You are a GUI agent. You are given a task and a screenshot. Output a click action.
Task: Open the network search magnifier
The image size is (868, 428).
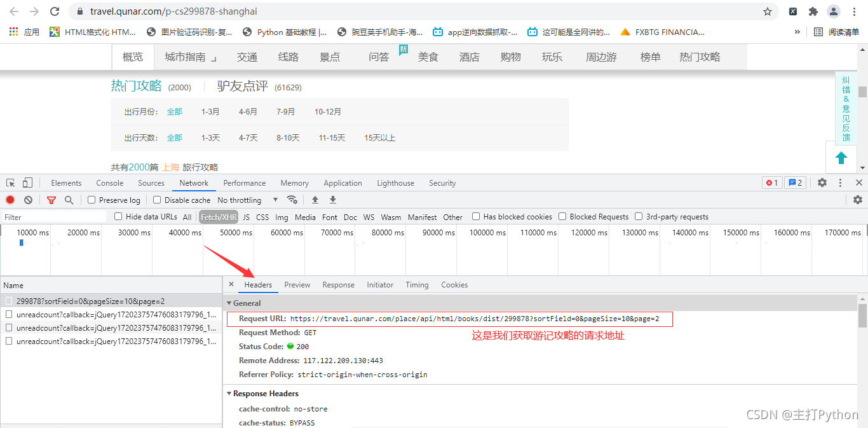(69, 200)
